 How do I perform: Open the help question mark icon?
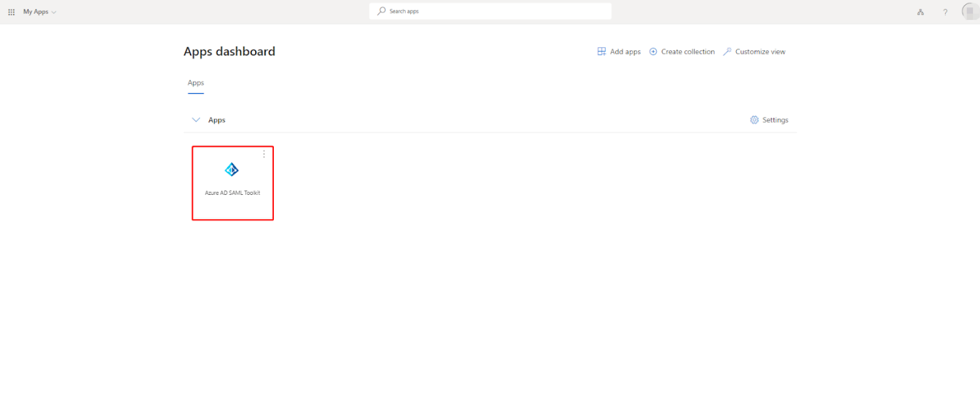[944, 12]
